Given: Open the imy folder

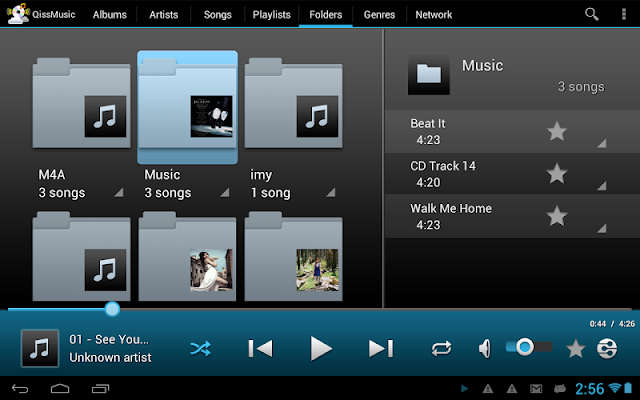Looking at the screenshot, I should (293, 103).
